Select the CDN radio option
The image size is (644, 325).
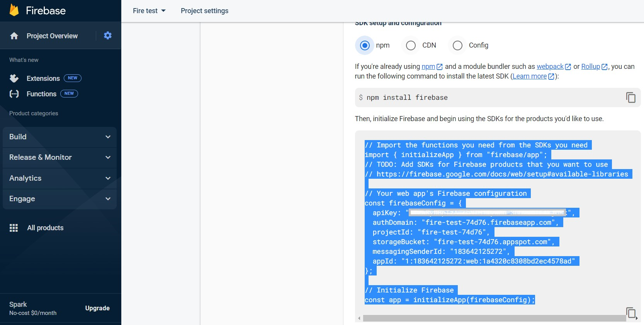[x=411, y=45]
